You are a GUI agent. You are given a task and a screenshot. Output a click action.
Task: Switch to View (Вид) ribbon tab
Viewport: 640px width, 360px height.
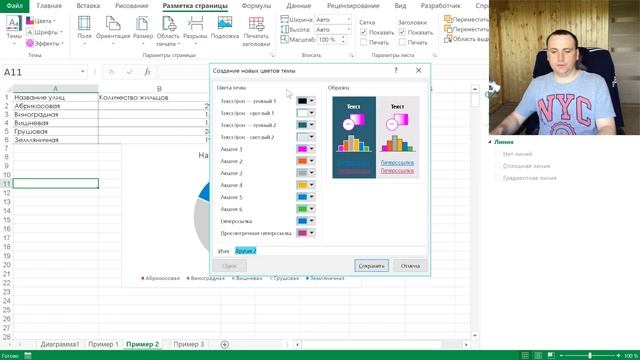400,6
